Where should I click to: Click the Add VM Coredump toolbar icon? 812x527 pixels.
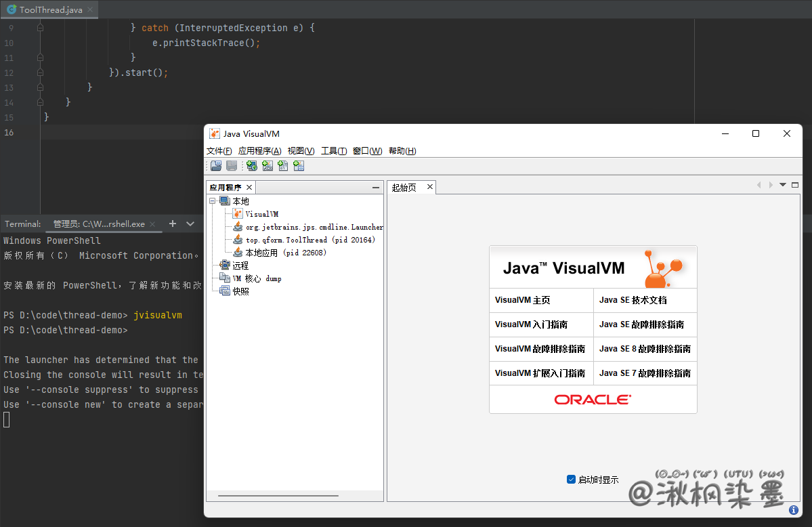pyautogui.click(x=283, y=166)
